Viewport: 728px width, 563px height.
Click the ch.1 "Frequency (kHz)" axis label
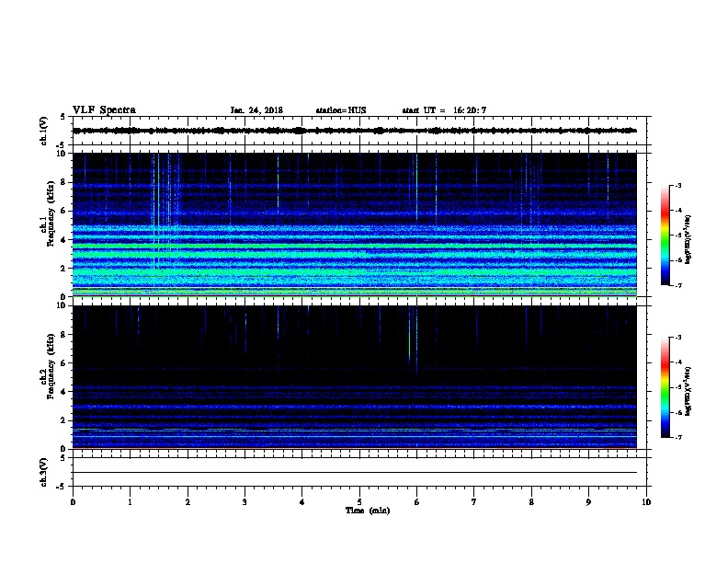(51, 214)
